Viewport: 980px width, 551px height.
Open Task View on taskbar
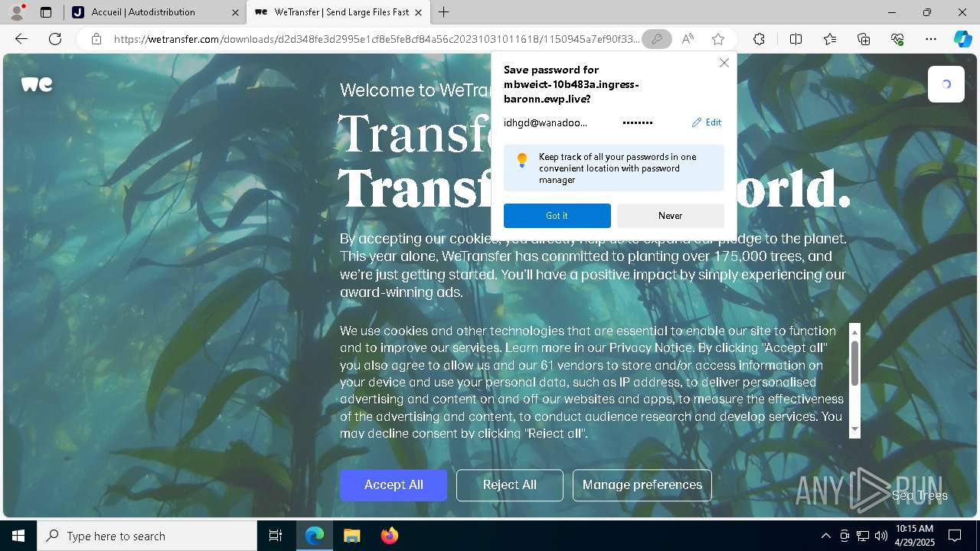pyautogui.click(x=276, y=536)
